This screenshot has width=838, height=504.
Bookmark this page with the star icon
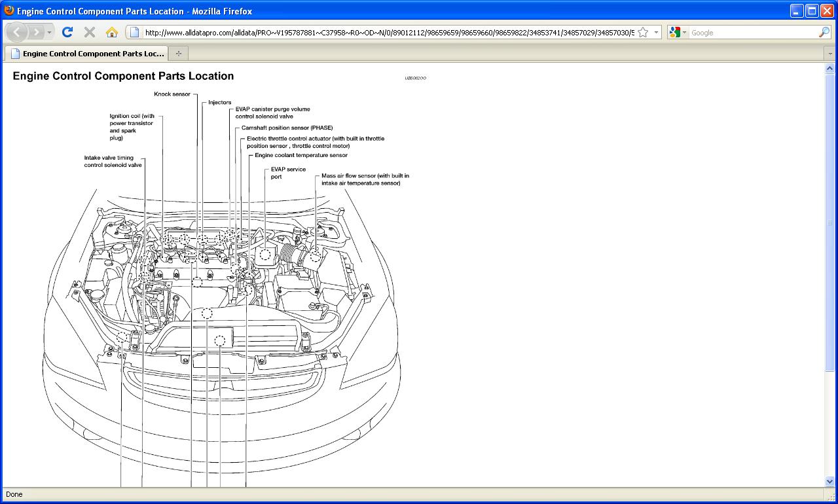point(643,32)
